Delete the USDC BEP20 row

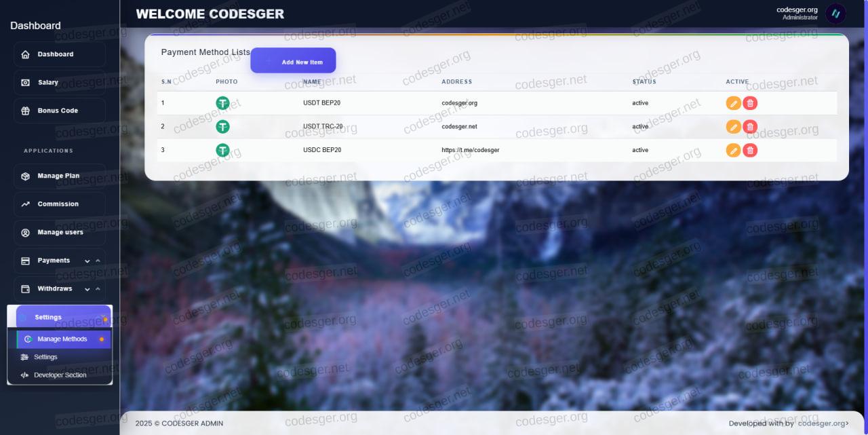(750, 150)
